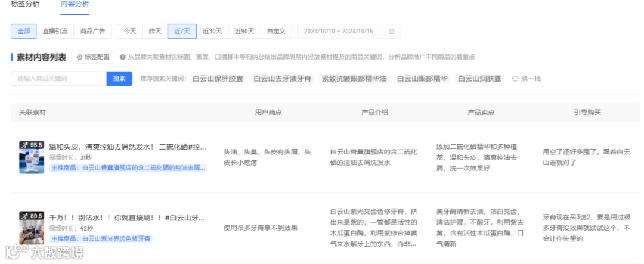Select keyword 白云山润肤露
Screen dimensions: 644x264
tap(479, 79)
